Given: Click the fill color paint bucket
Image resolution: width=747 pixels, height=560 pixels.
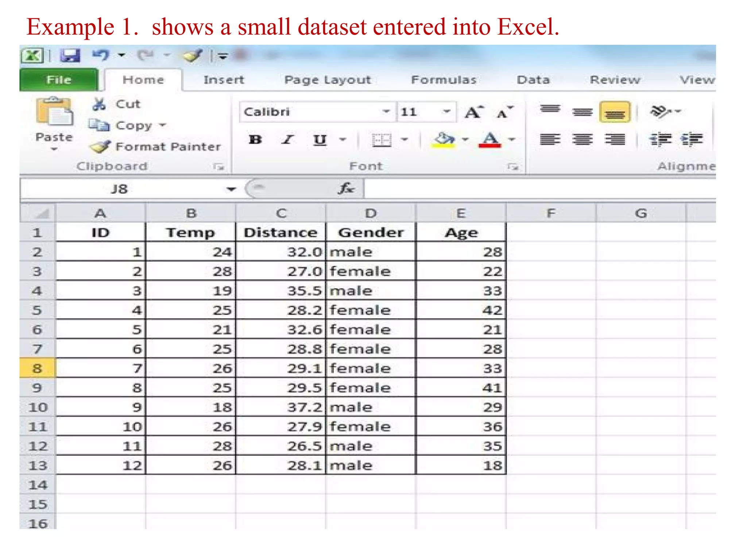Looking at the screenshot, I should 443,140.
